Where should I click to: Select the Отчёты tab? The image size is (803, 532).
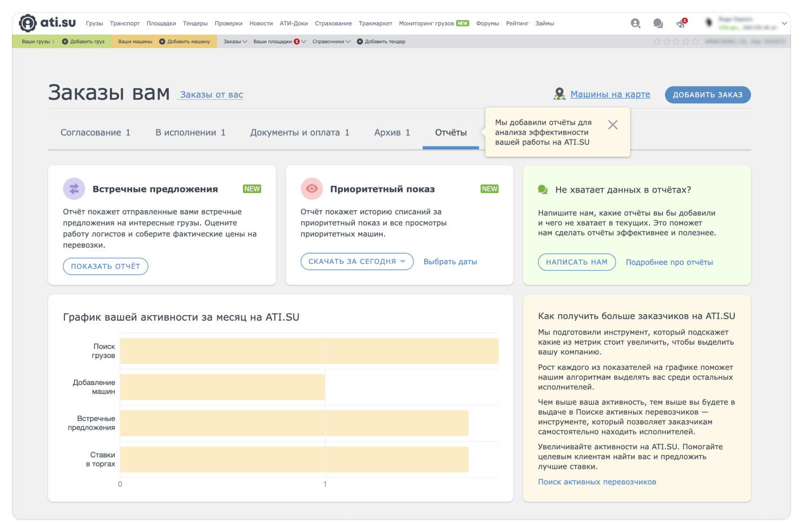451,132
